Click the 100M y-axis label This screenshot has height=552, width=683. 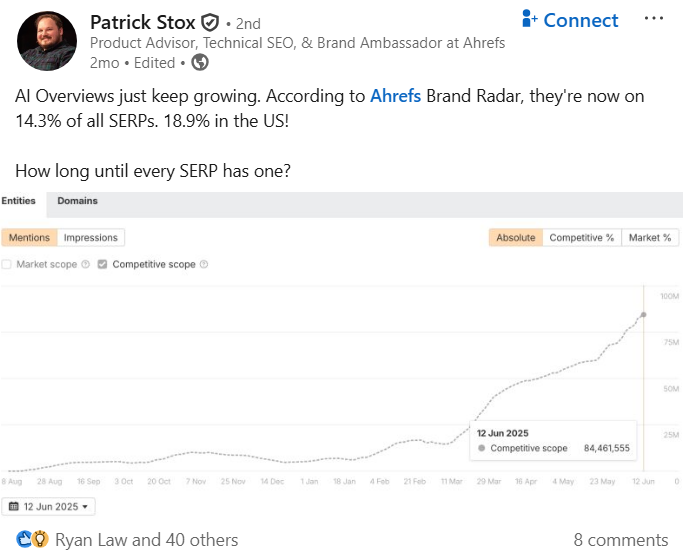coord(669,296)
